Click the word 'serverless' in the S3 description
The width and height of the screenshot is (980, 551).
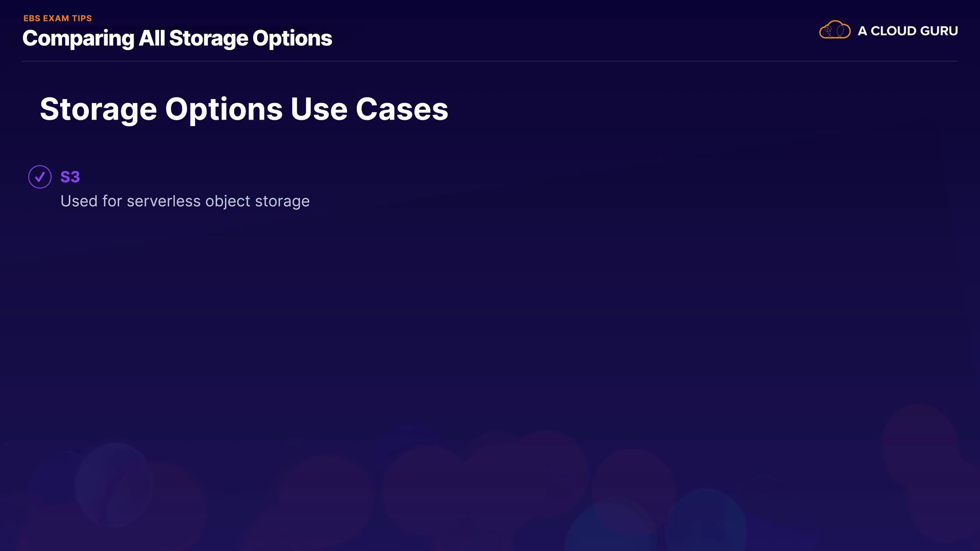coord(163,201)
